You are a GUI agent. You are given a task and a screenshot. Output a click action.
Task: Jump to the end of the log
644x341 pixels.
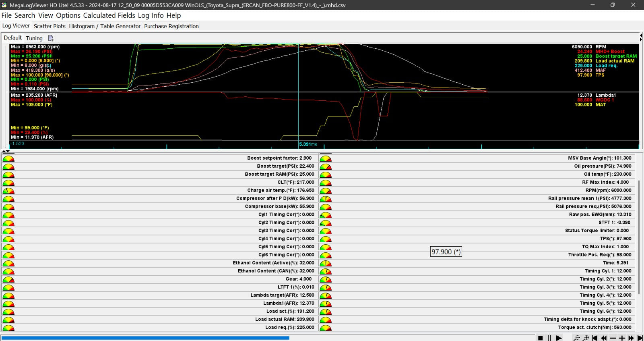tap(640, 338)
